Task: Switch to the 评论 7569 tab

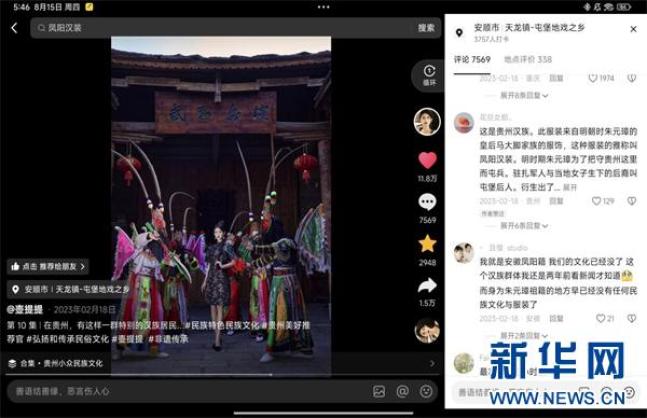Action: tap(472, 59)
